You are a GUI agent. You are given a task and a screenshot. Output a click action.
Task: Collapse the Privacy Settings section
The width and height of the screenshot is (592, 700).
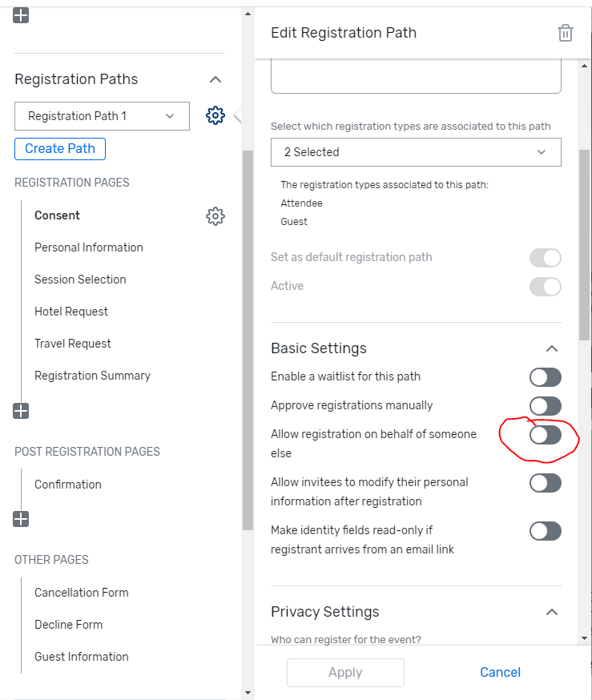pyautogui.click(x=552, y=612)
